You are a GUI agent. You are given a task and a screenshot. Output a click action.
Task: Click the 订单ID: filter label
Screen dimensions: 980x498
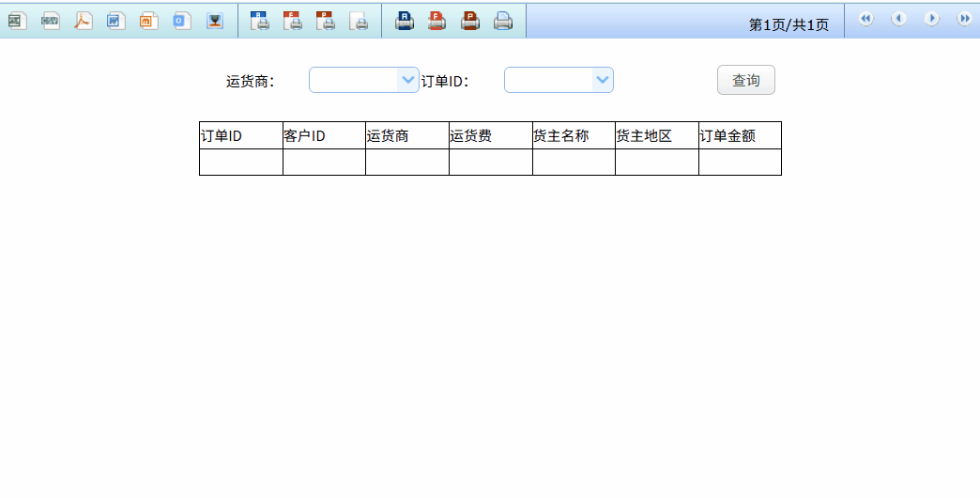(445, 82)
